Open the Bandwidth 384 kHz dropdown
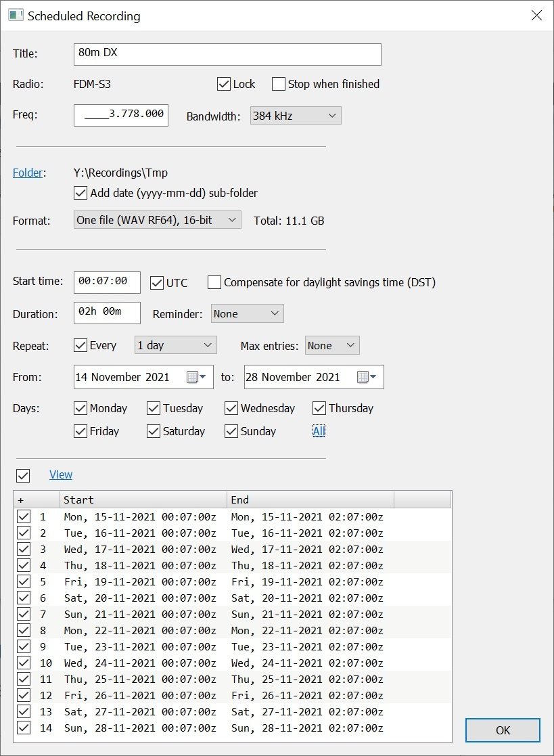 tap(296, 116)
